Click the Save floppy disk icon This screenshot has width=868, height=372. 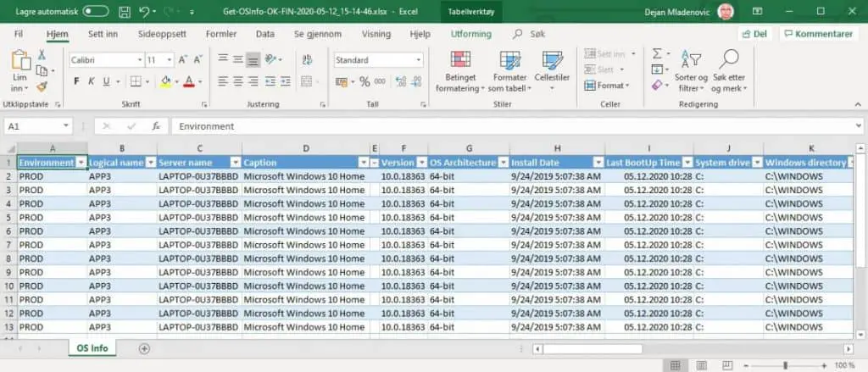125,11
